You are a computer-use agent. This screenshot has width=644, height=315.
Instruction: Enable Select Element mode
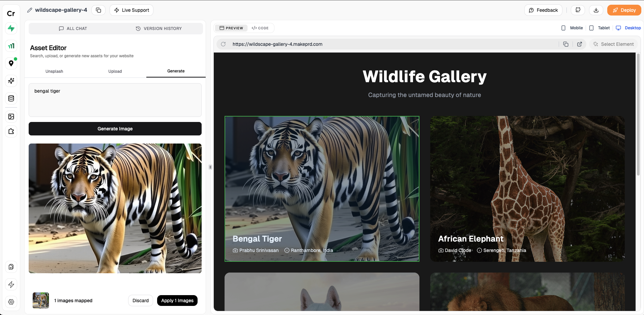pyautogui.click(x=614, y=44)
